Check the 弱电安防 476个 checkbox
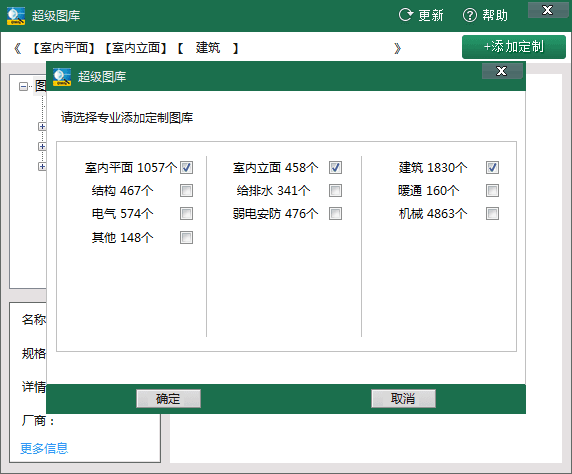 click(x=335, y=213)
